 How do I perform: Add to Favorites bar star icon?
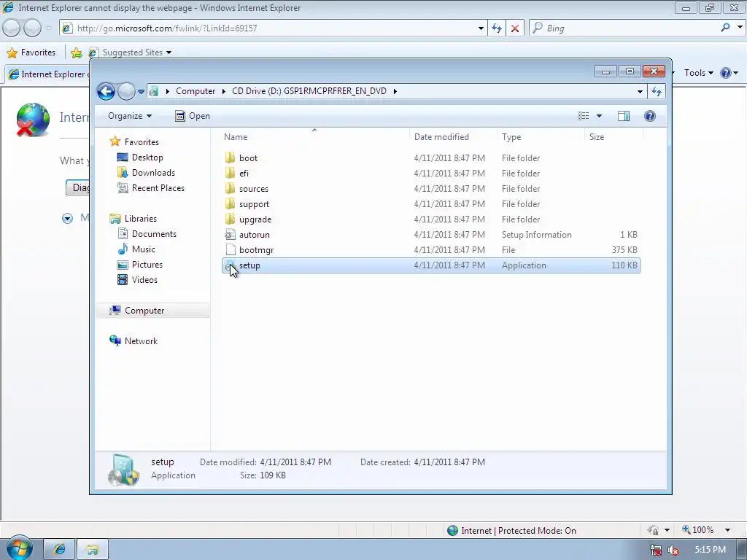tap(76, 52)
